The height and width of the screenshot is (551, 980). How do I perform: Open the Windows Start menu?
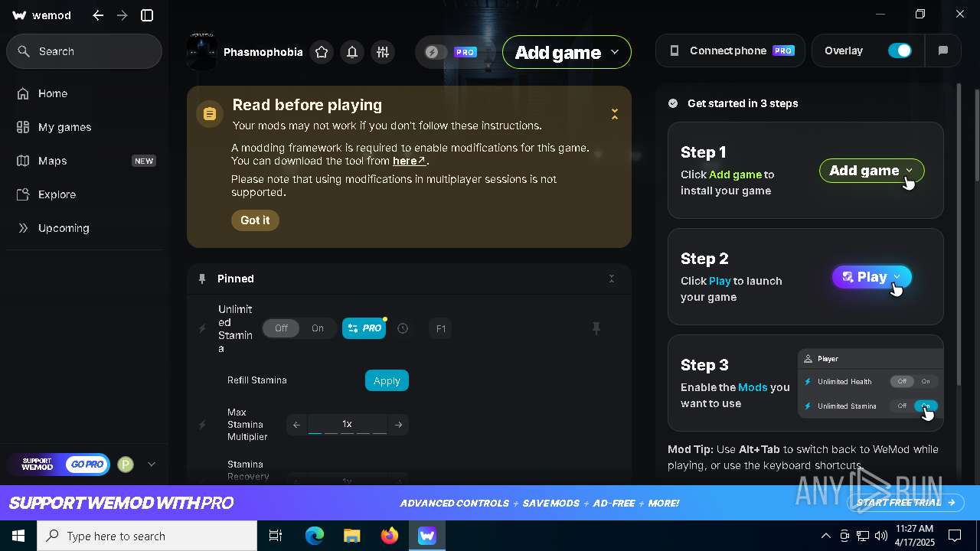pos(18,536)
